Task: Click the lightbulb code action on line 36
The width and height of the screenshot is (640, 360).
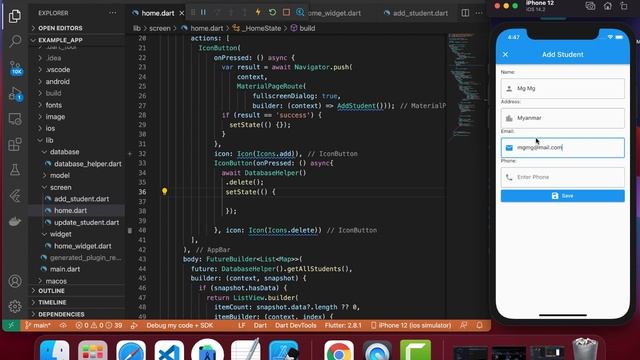Action: click(x=164, y=191)
